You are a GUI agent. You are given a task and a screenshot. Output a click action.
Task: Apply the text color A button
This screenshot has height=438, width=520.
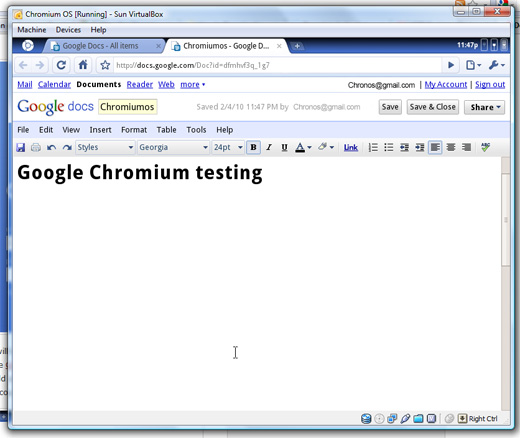tap(300, 147)
